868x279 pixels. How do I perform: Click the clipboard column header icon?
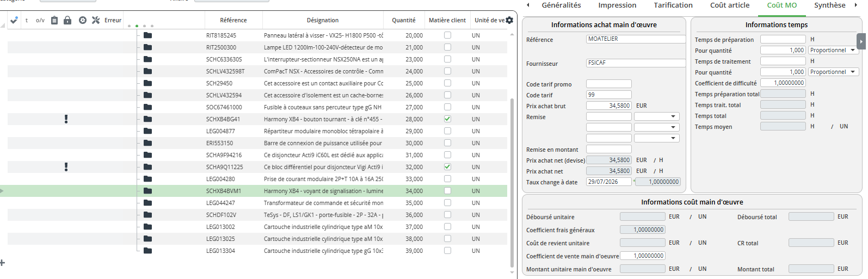coord(54,20)
